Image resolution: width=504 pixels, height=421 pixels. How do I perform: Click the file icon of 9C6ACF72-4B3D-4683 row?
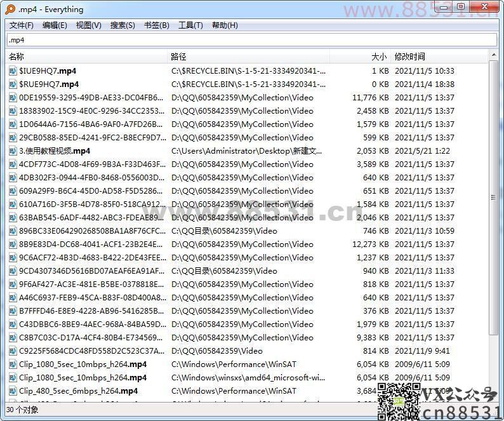coord(13,258)
